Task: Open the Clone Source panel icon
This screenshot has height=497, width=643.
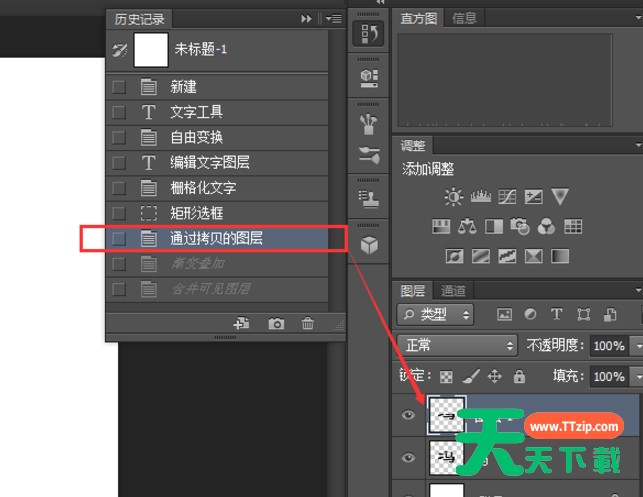Action: coord(369,199)
